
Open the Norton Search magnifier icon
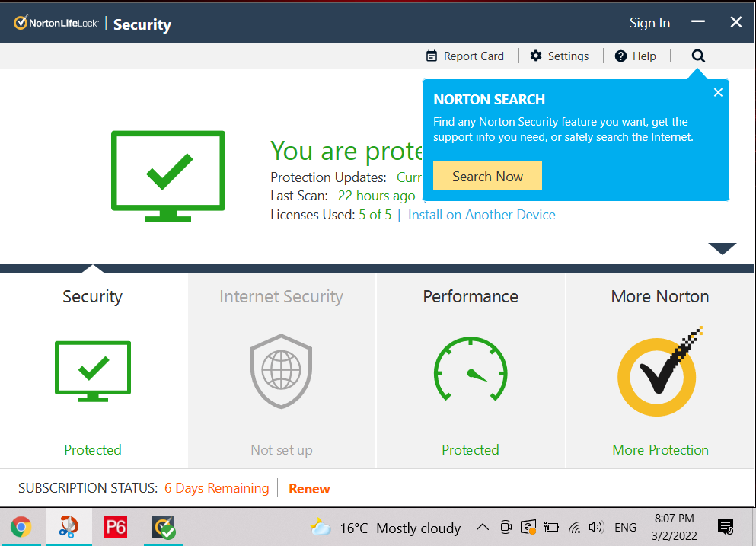pyautogui.click(x=698, y=56)
